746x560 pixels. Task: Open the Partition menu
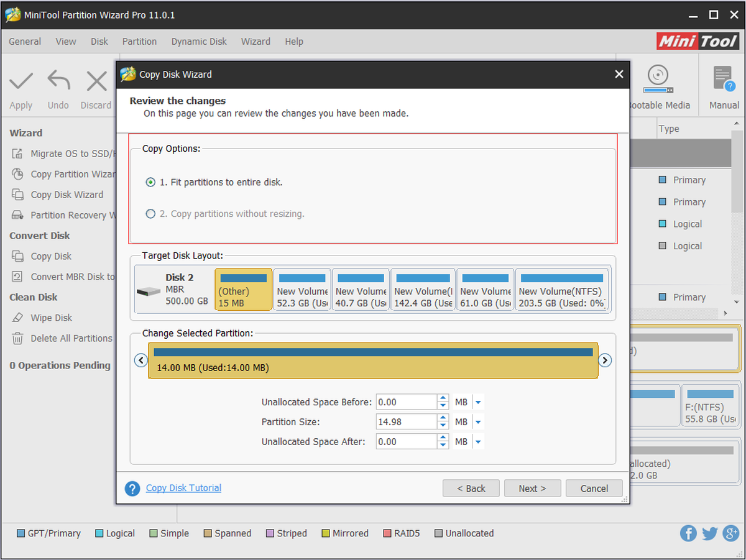[139, 42]
